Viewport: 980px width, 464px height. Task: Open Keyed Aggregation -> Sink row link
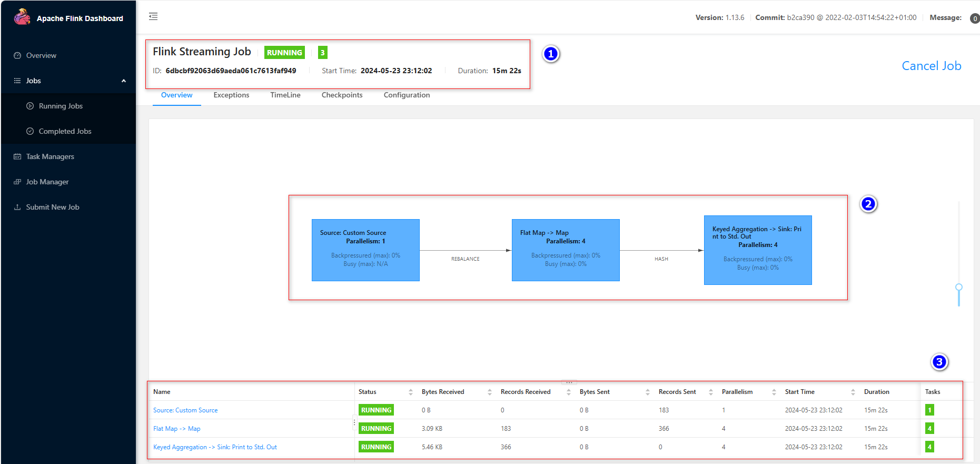[215, 447]
